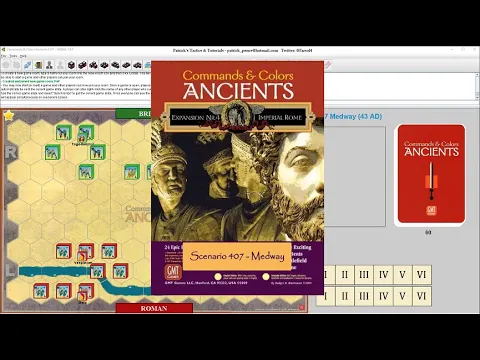Viewport: 480px width, 360px height.
Task: Click the red Commands & Colors card deck
Action: coord(431,174)
